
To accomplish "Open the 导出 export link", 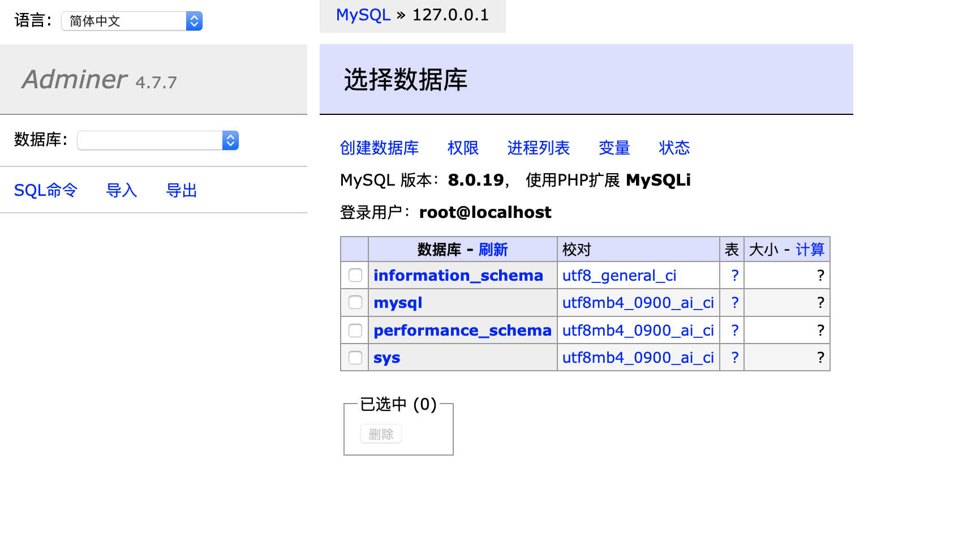I will coord(182,190).
